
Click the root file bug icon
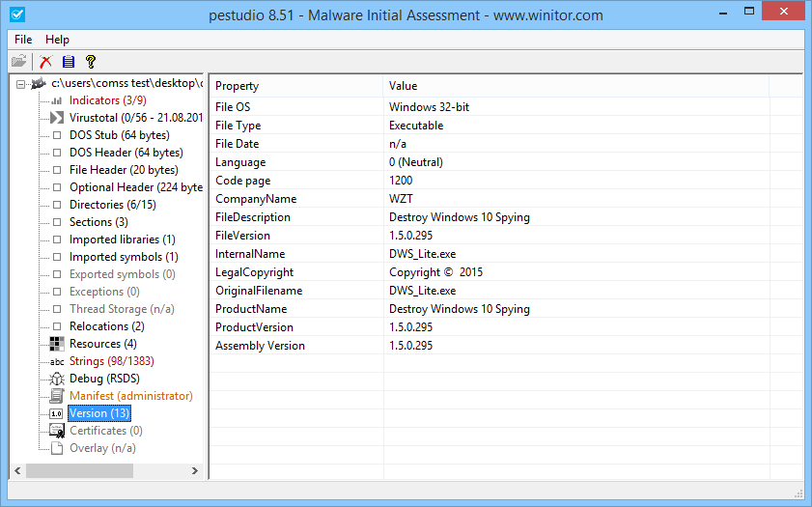(x=38, y=83)
